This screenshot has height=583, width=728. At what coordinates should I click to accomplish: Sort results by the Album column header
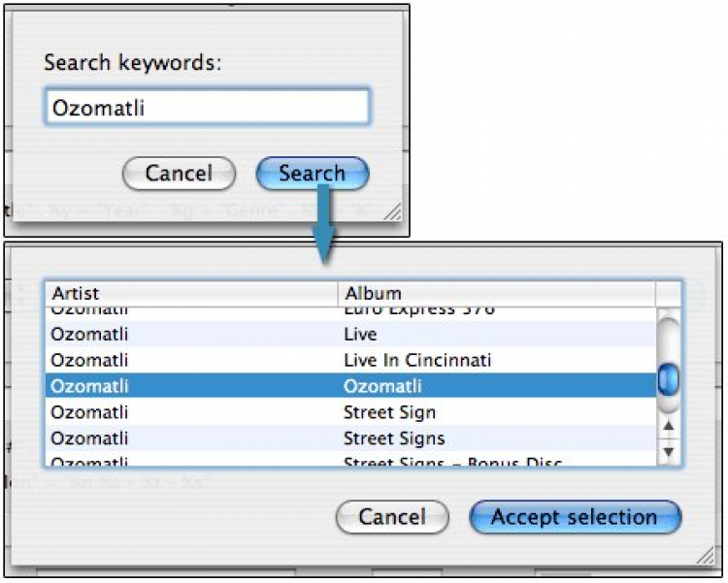click(x=497, y=293)
